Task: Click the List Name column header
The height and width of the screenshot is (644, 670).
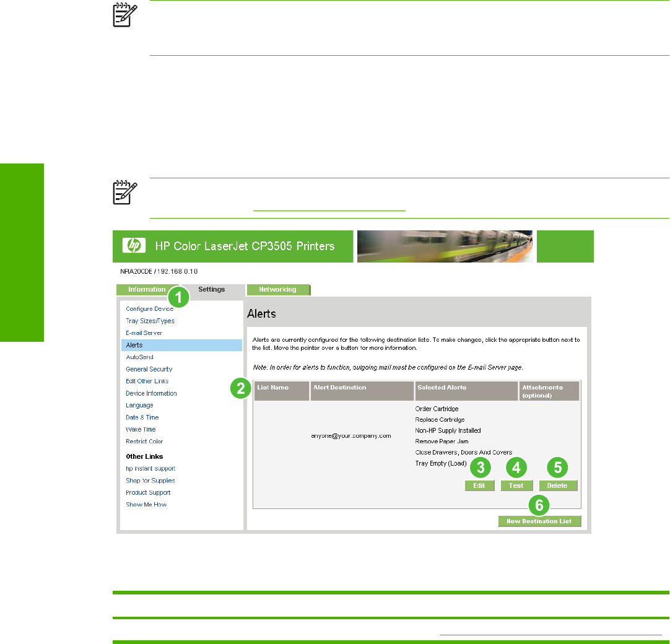Action: (282, 391)
